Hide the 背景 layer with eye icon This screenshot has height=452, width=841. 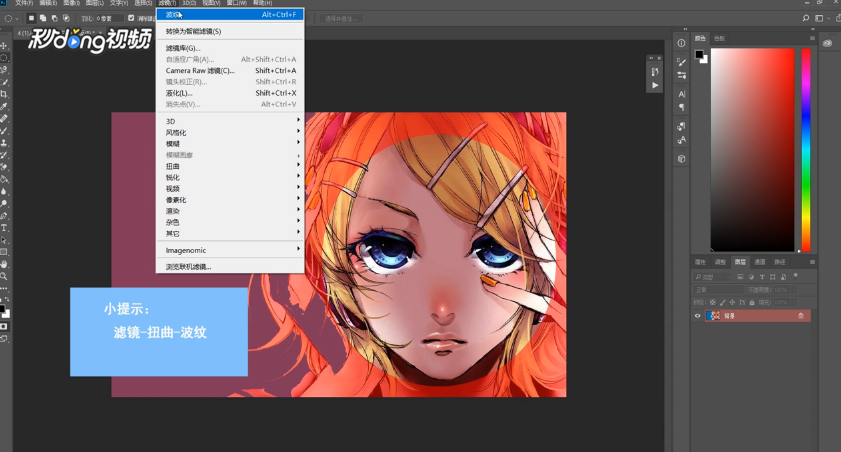point(698,316)
